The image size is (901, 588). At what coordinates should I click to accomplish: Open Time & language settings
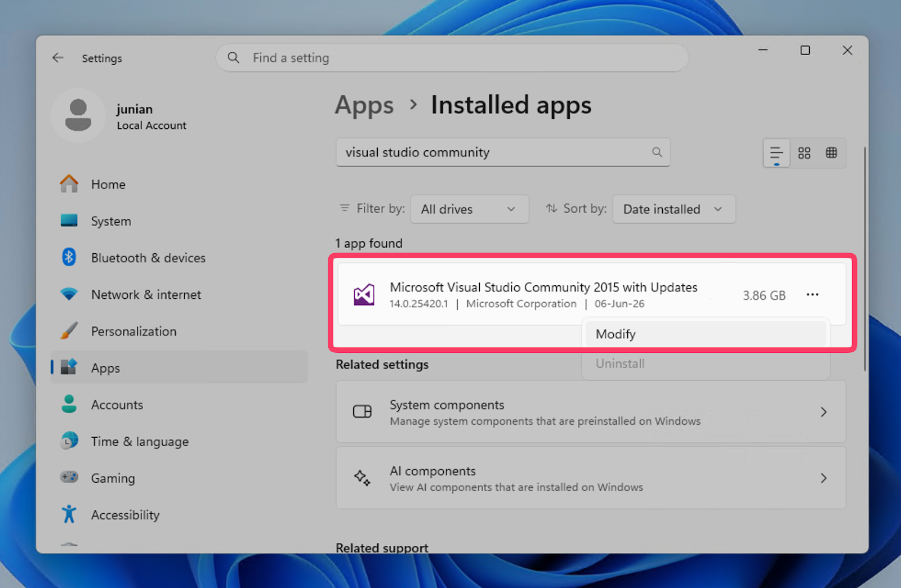click(x=179, y=441)
